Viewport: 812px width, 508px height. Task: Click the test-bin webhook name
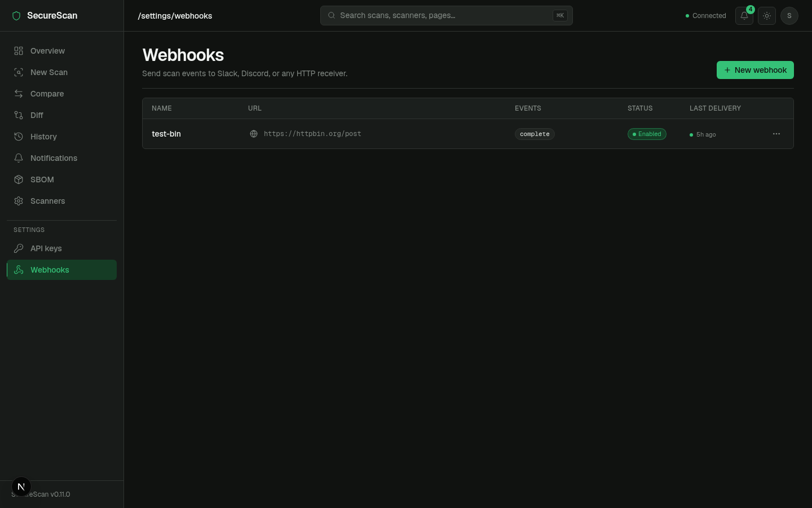click(166, 134)
